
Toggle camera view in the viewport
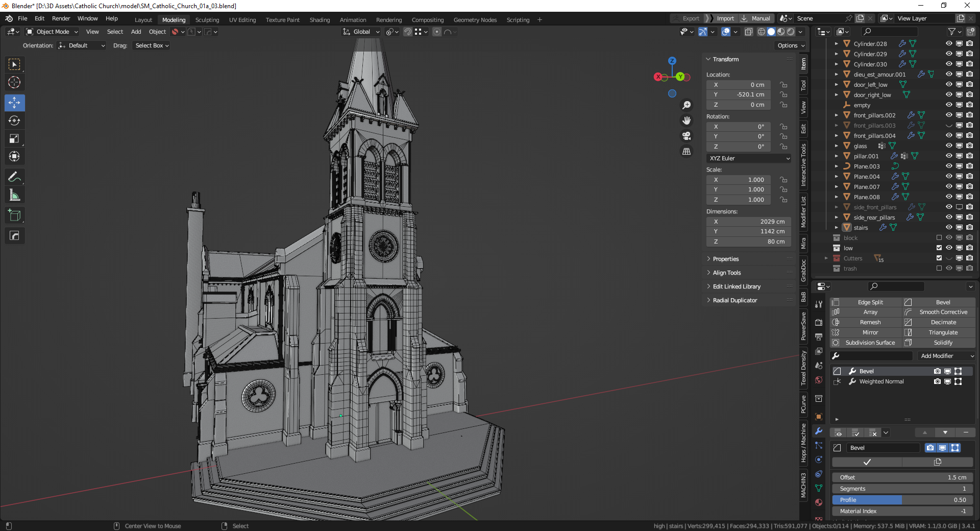click(687, 136)
